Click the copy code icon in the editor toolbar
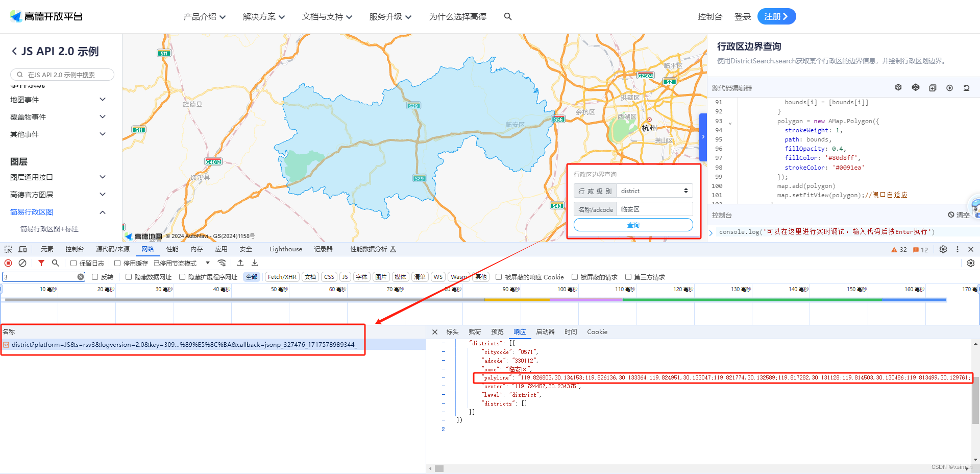Image resolution: width=980 pixels, height=474 pixels. pos(933,88)
